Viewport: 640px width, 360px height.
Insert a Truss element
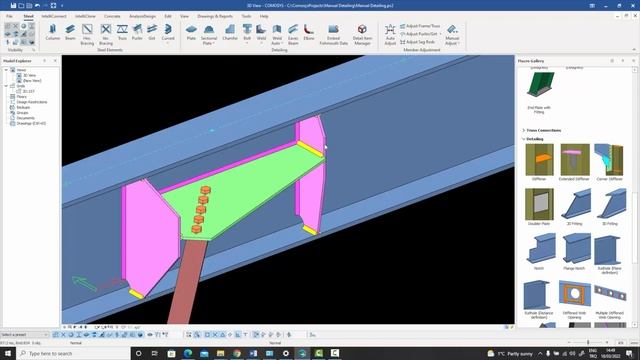coord(122,32)
